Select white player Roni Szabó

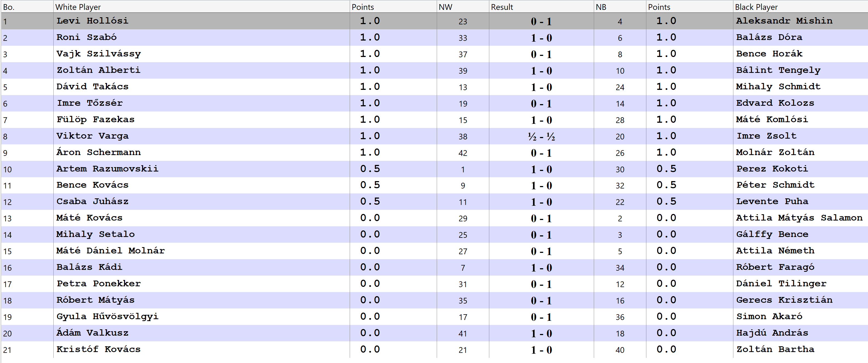pyautogui.click(x=86, y=38)
